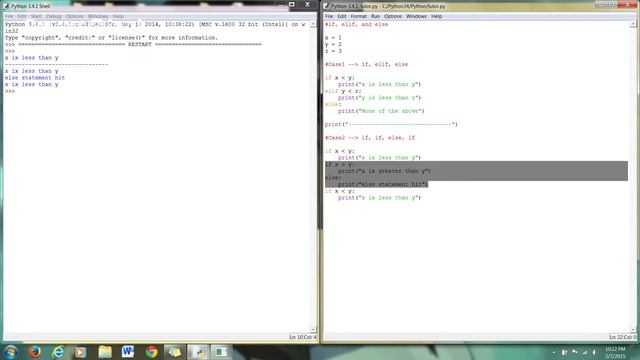Click the dashed-line print statement in editor
This screenshot has width=640, height=360.
click(x=391, y=124)
